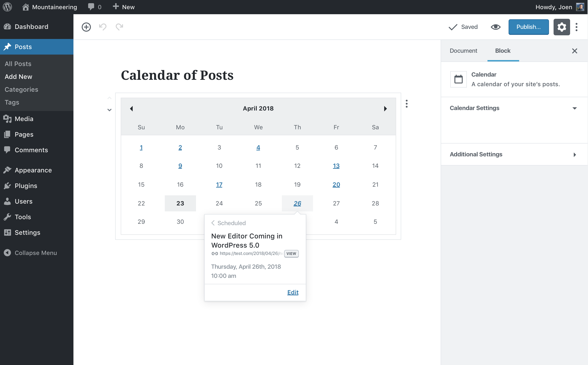Screen dimensions: 588x365
Task: Click calendar date 9 link
Action: click(180, 166)
